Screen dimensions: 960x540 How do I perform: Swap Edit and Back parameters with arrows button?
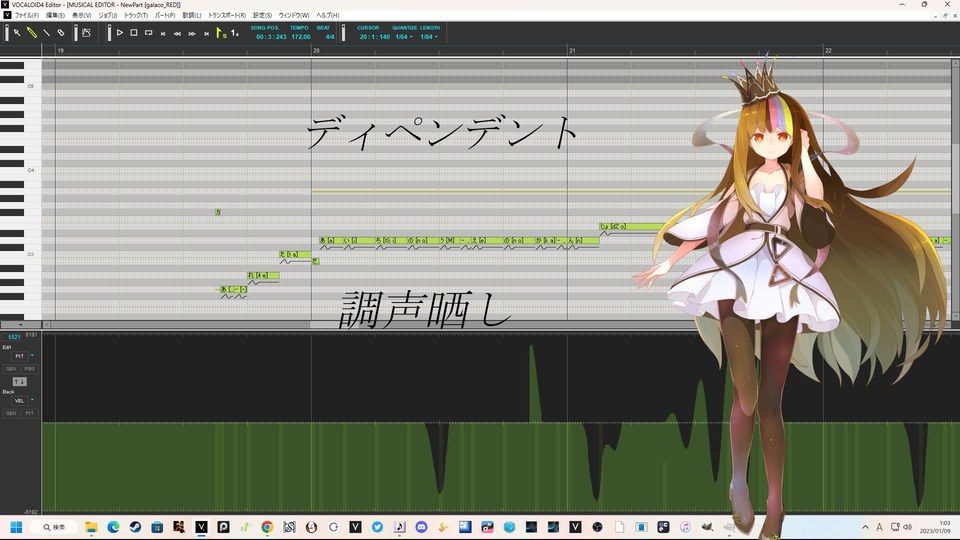click(x=20, y=381)
